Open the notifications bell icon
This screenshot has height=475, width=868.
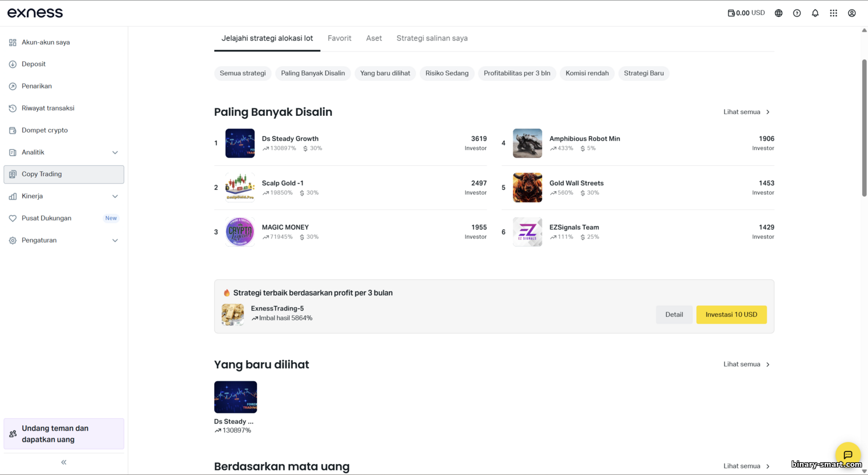[815, 13]
